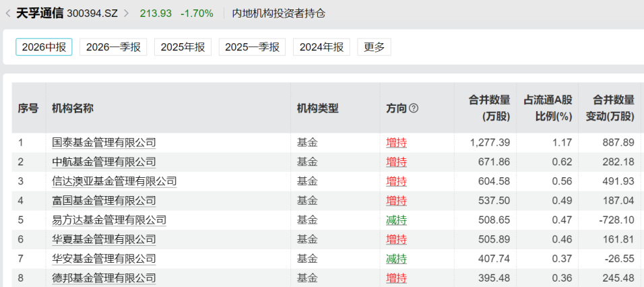The image size is (644, 287).
Task: Open help icon beside 方向 header
Action: 414,108
